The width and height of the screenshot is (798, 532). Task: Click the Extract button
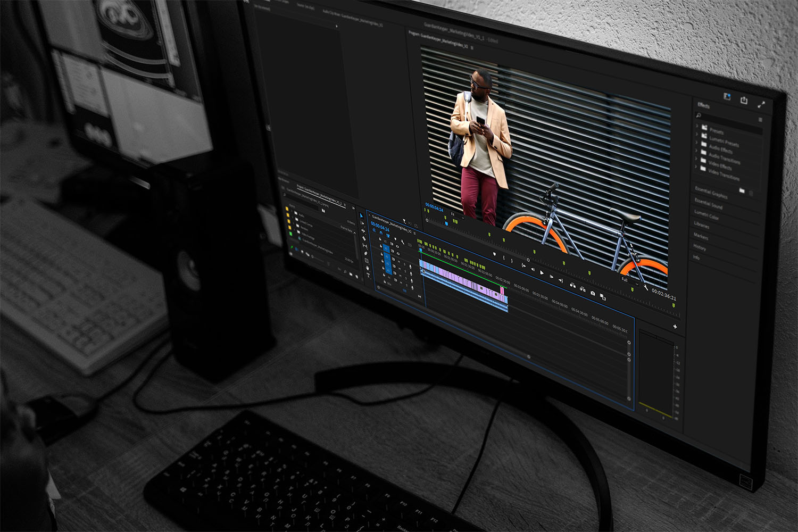pyautogui.click(x=583, y=289)
